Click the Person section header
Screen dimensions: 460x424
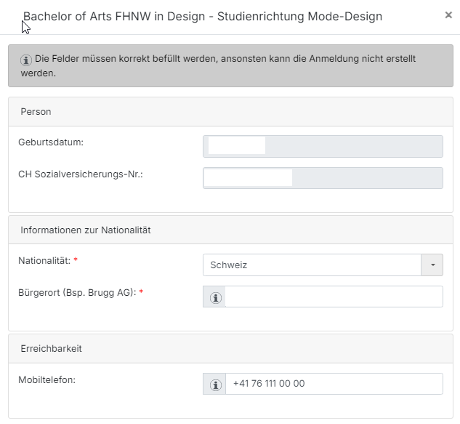click(x=231, y=112)
